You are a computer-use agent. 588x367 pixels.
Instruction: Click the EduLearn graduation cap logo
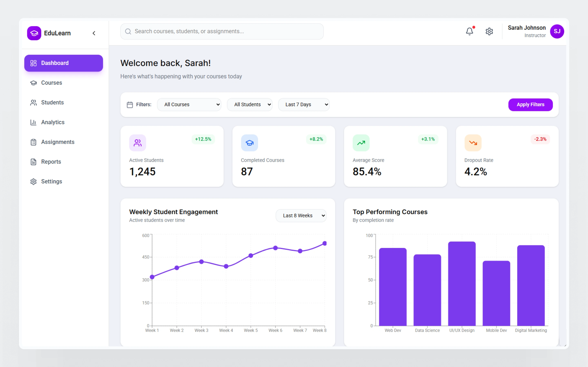click(34, 33)
